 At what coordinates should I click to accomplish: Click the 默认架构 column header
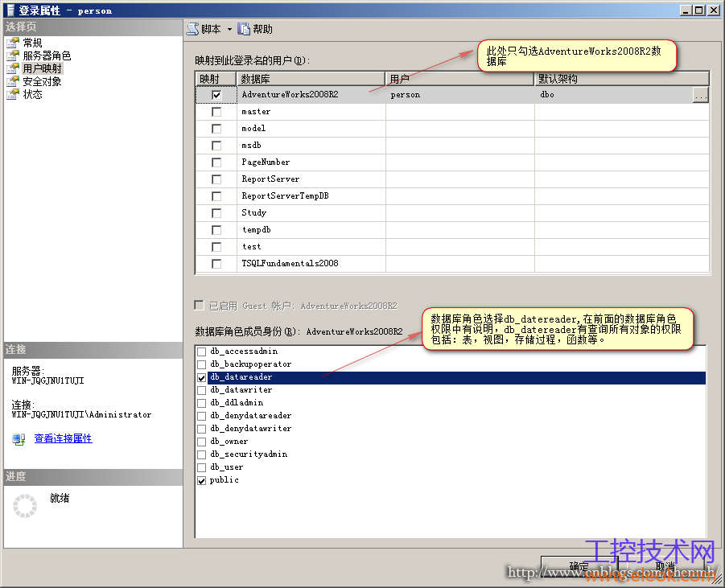click(622, 79)
